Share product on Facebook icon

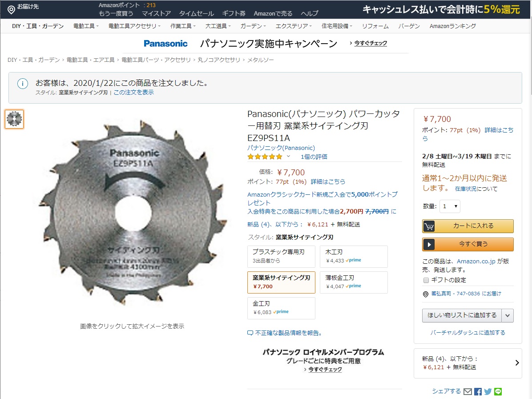tap(478, 391)
